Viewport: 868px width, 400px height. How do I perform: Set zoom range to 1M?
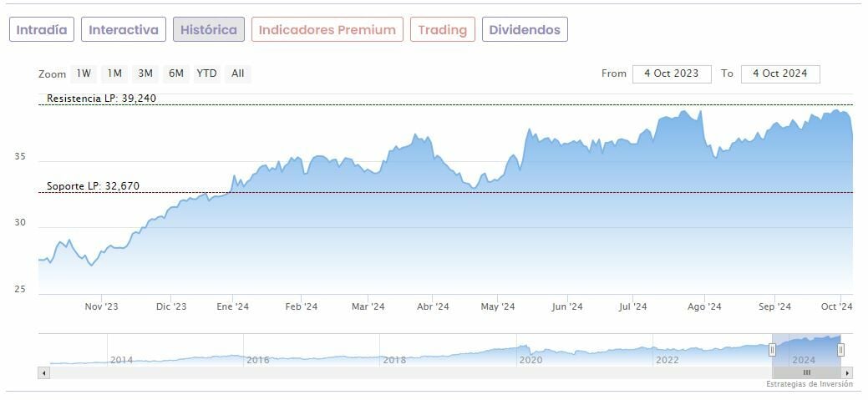(114, 73)
